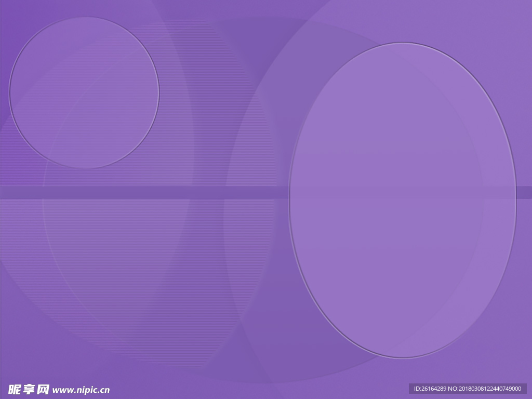Click the bottom edge of the small circle
532x399 pixels.
tap(84, 168)
